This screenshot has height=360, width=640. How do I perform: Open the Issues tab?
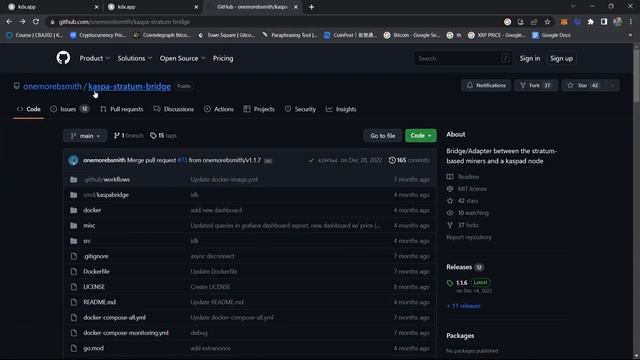click(69, 109)
